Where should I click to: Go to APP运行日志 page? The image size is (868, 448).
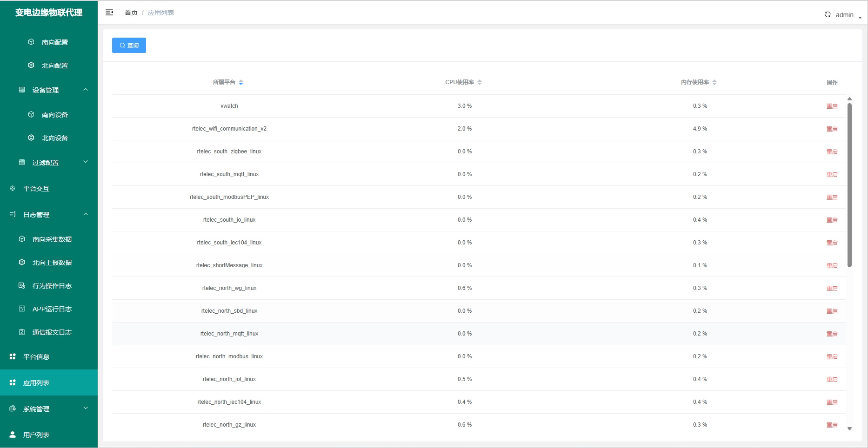click(x=52, y=309)
